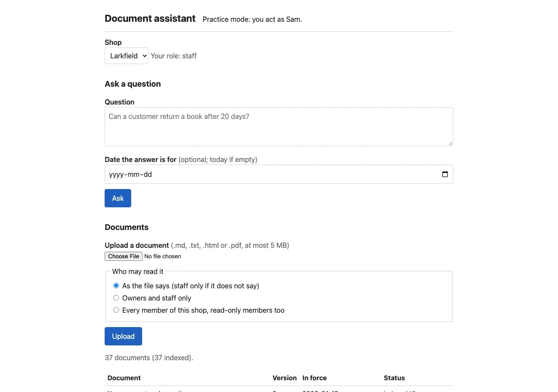Click the 'Documents' section heading
558x392 pixels.
point(127,227)
